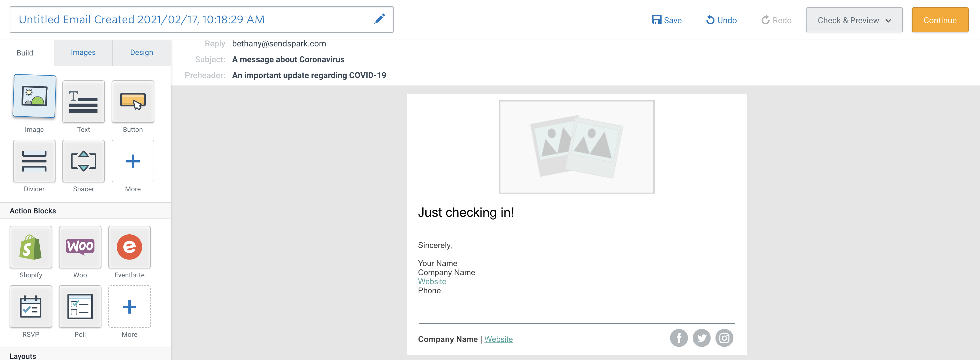The width and height of the screenshot is (980, 360).
Task: Click the Facebook icon in footer
Action: (x=679, y=338)
